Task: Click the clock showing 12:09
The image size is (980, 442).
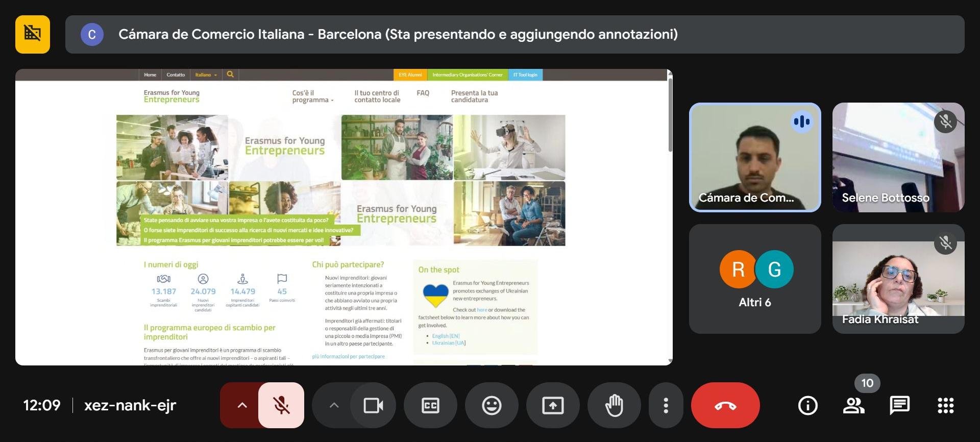Action: point(42,405)
